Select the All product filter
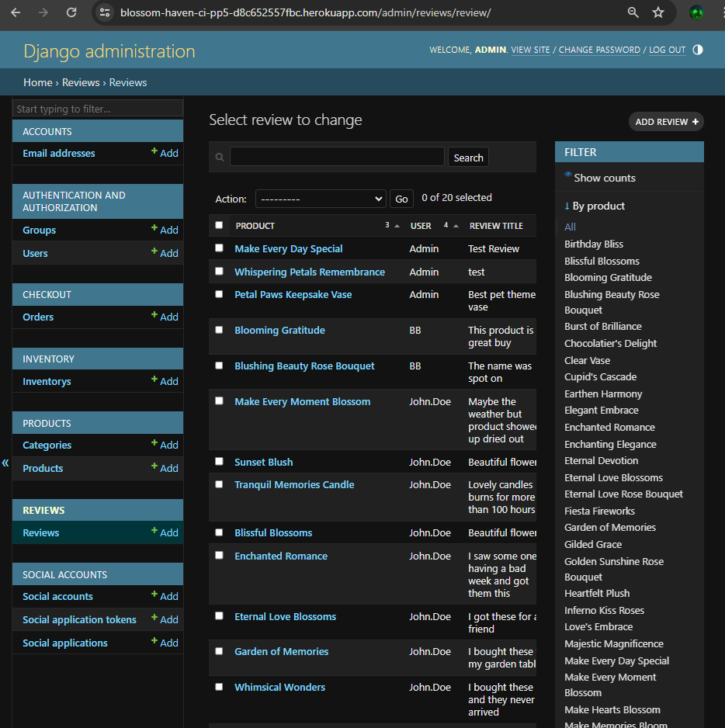The width and height of the screenshot is (725, 728). [x=570, y=227]
